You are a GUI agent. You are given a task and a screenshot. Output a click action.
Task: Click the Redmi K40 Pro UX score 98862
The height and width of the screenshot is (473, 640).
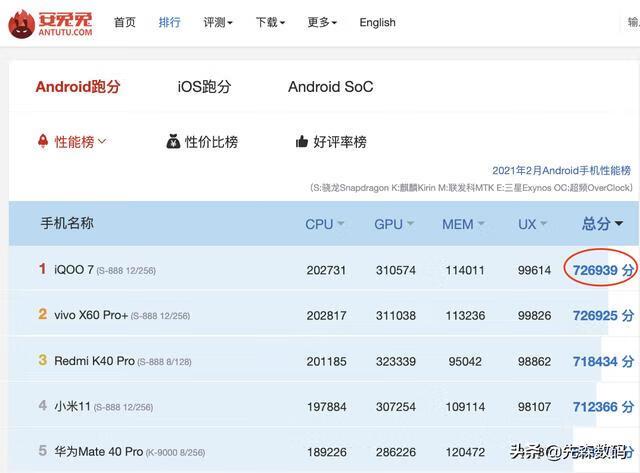pos(534,361)
